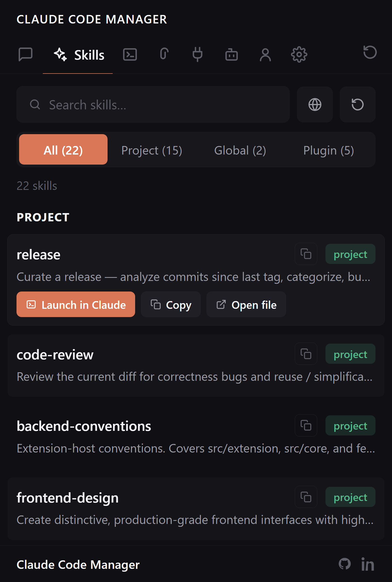Click the reload button next to globe
Screen dimensions: 392x582
pos(357,104)
